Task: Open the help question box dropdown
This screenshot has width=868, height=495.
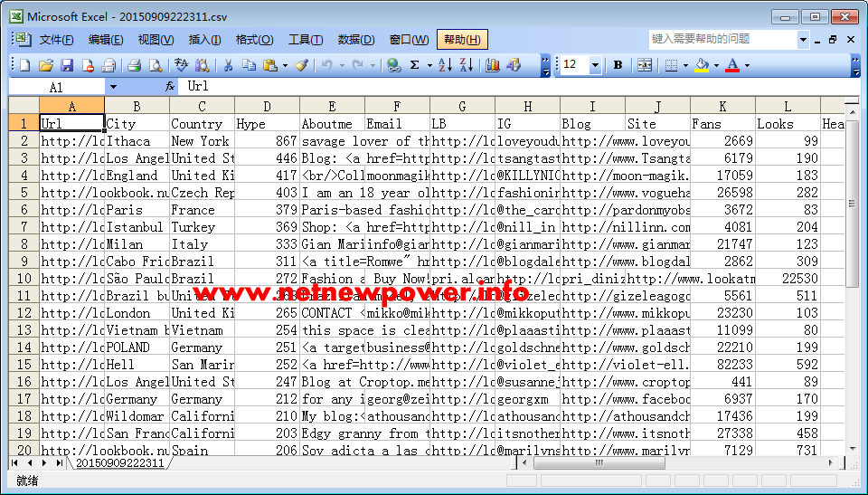Action: point(803,39)
